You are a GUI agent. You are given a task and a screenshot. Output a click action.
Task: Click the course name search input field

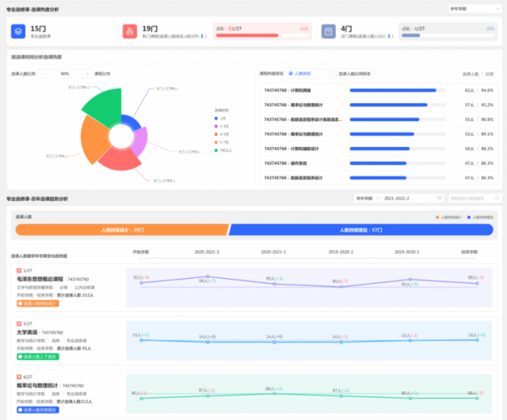475,199
